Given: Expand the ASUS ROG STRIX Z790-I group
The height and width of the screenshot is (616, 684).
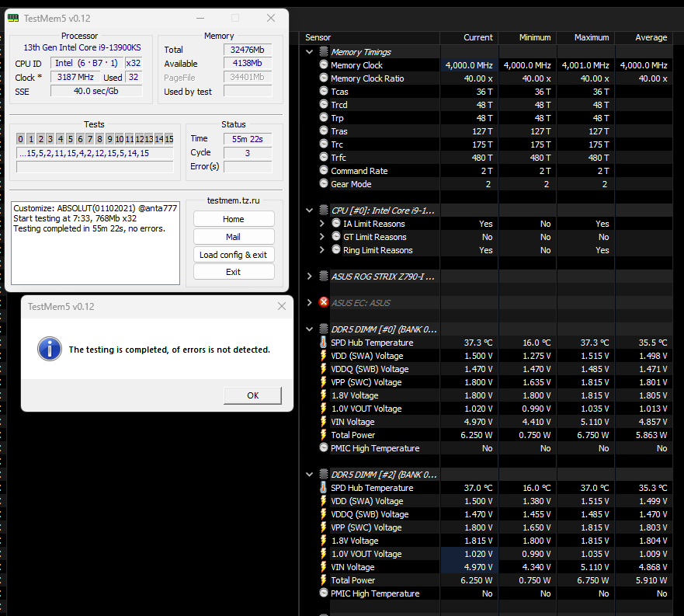Looking at the screenshot, I should (309, 277).
